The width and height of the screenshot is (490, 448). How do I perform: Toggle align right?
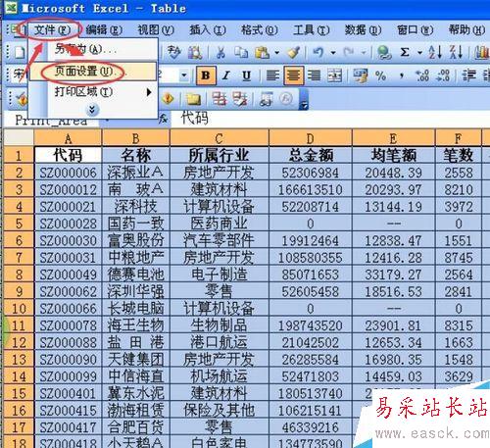(315, 75)
